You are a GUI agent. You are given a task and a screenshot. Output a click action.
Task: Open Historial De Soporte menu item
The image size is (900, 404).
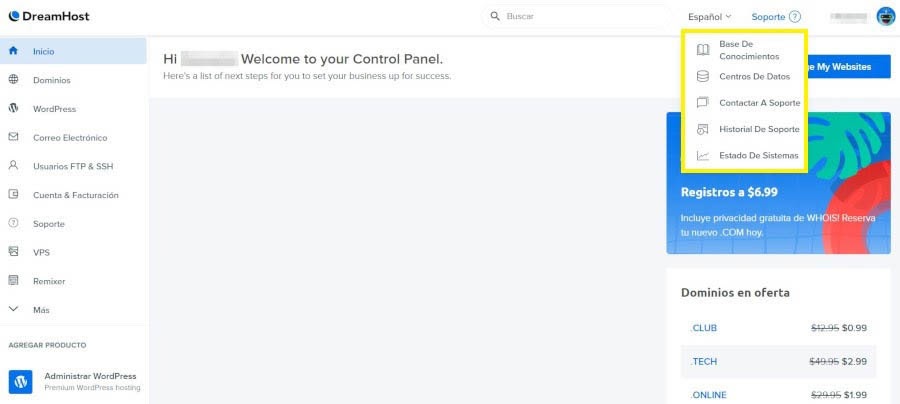click(759, 129)
